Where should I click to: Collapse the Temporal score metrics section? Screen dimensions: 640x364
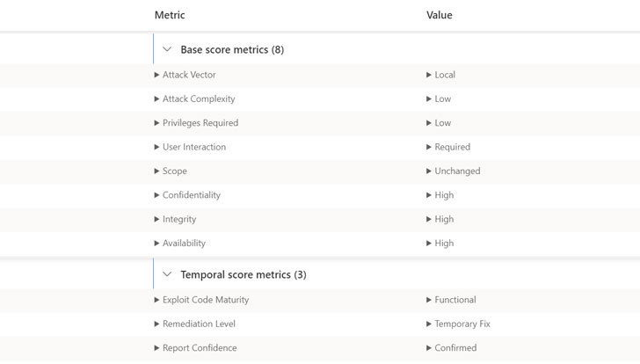click(x=167, y=275)
